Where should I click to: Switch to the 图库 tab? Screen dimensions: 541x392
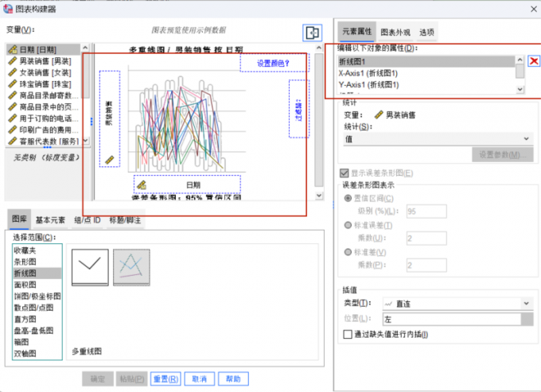click(x=19, y=219)
